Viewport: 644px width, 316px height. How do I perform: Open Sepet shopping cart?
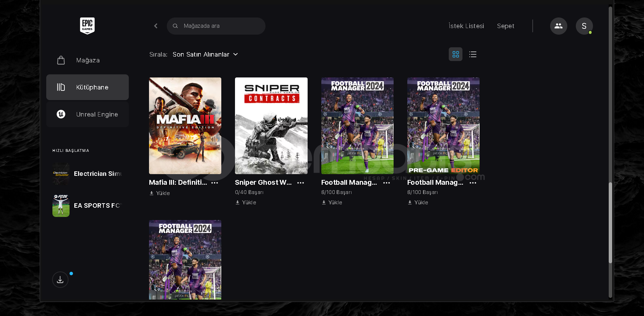tap(506, 26)
